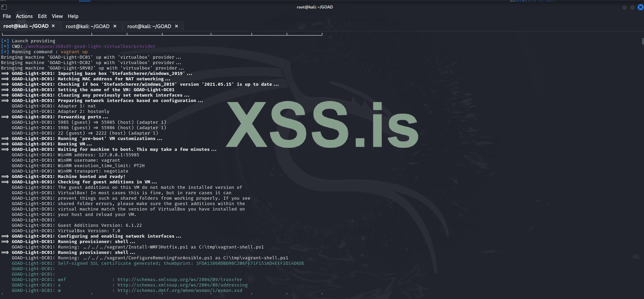Click the 'vagrant up' command text

74,52
